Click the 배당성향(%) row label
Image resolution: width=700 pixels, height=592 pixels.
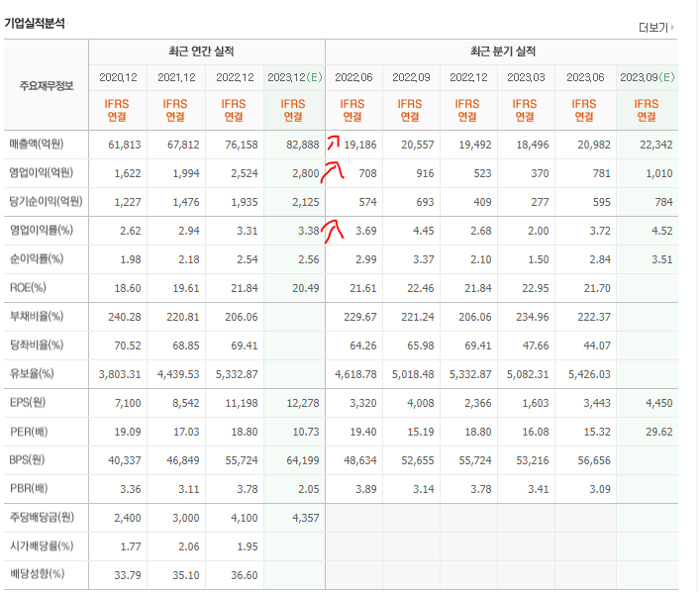click(37, 574)
